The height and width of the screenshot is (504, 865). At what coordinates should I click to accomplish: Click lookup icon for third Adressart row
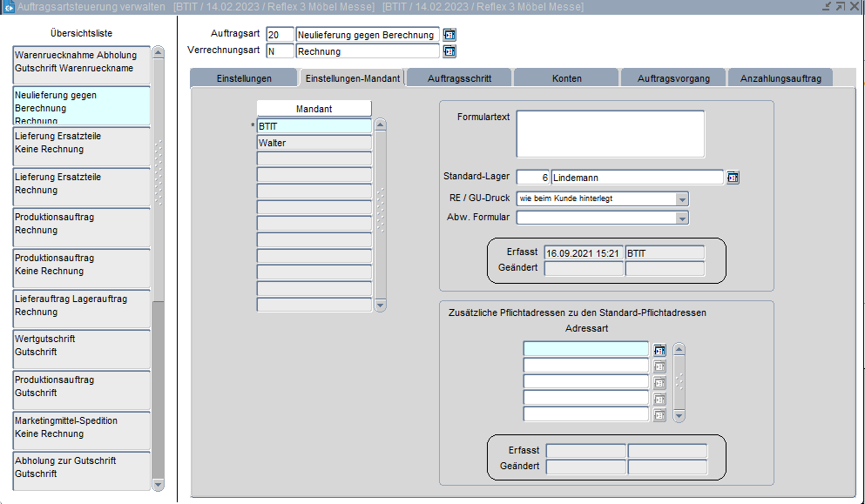click(x=659, y=382)
